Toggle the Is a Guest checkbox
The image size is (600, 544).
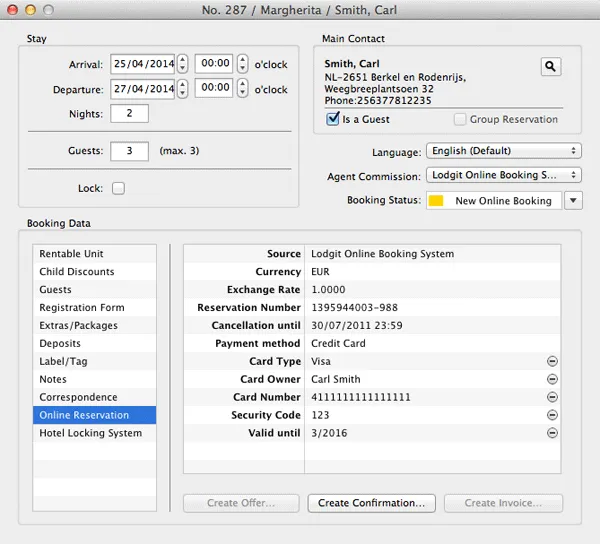click(333, 119)
